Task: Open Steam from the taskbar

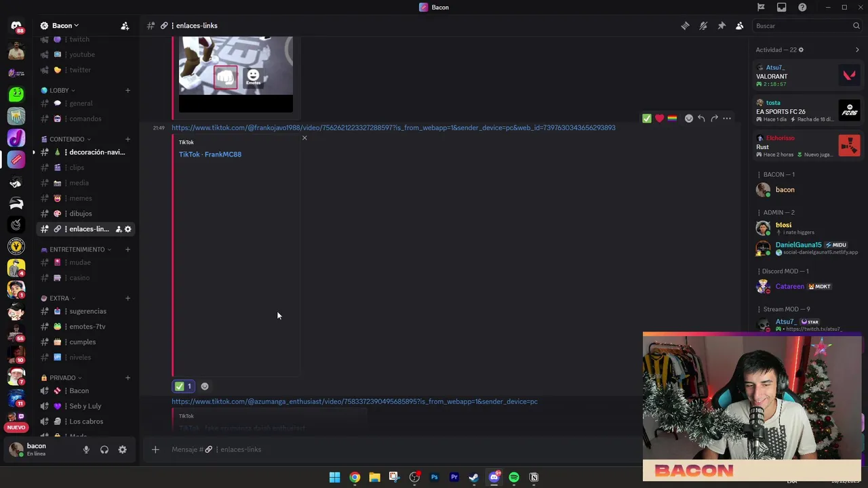Action: tap(473, 477)
